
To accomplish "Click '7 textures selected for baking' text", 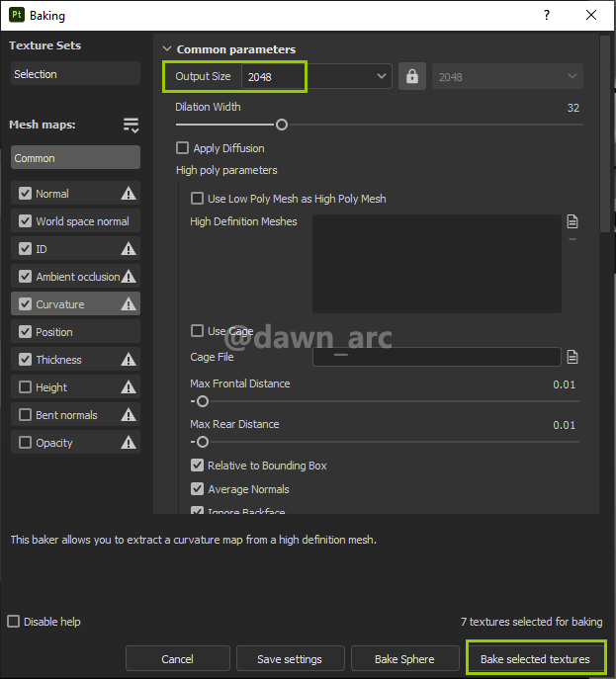I will [x=532, y=622].
